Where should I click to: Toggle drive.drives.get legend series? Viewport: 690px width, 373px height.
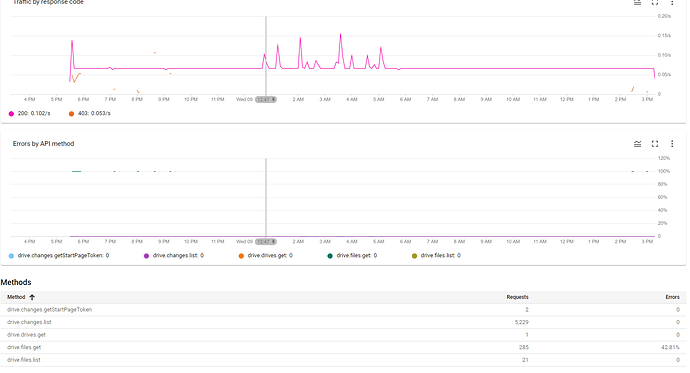[265, 256]
